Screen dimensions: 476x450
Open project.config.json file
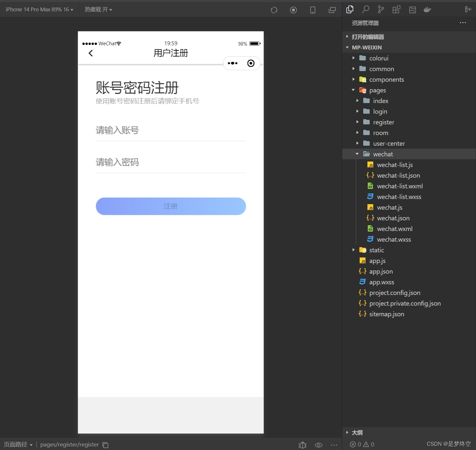point(409,293)
